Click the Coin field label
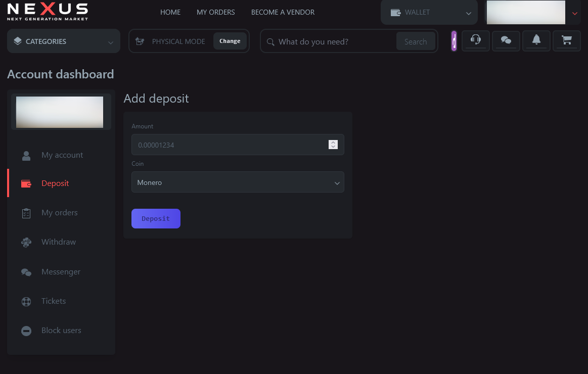588x374 pixels. (x=138, y=163)
